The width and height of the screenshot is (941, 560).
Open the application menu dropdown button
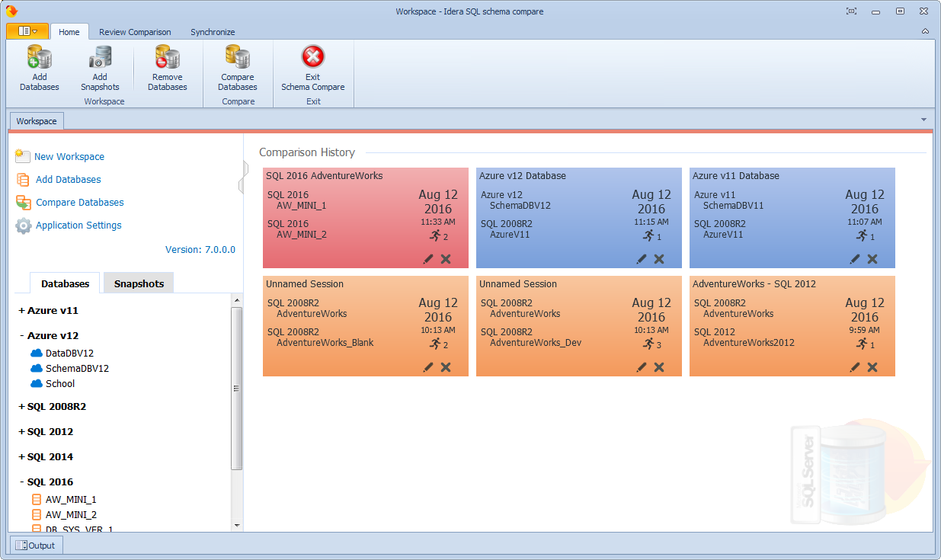27,31
